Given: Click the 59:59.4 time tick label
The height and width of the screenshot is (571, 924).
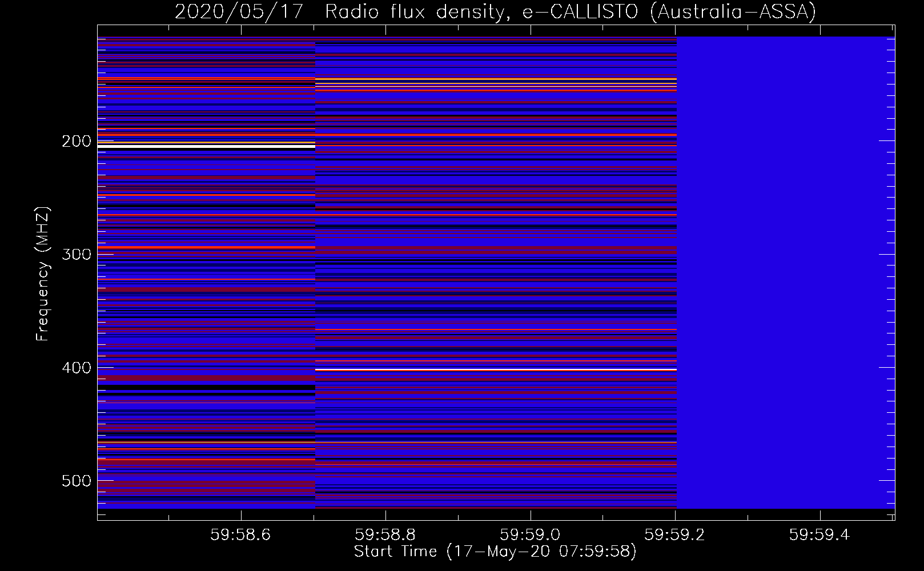Looking at the screenshot, I should [x=820, y=534].
